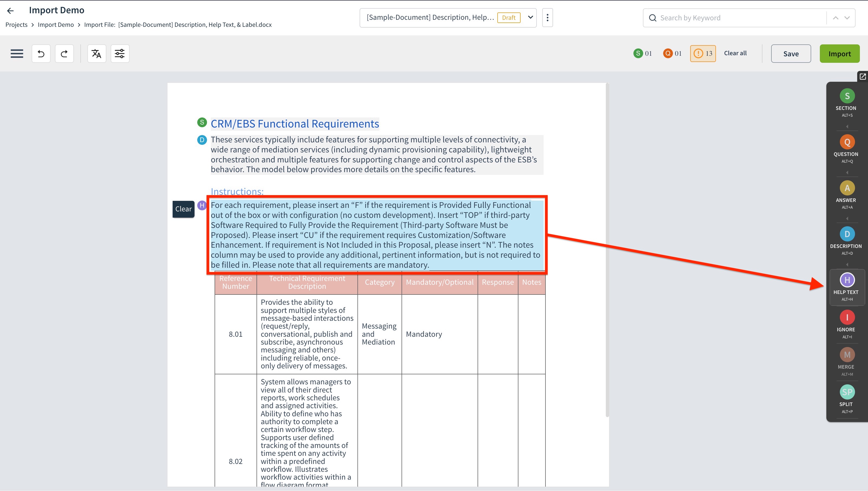Select the Merge tool

(x=847, y=362)
